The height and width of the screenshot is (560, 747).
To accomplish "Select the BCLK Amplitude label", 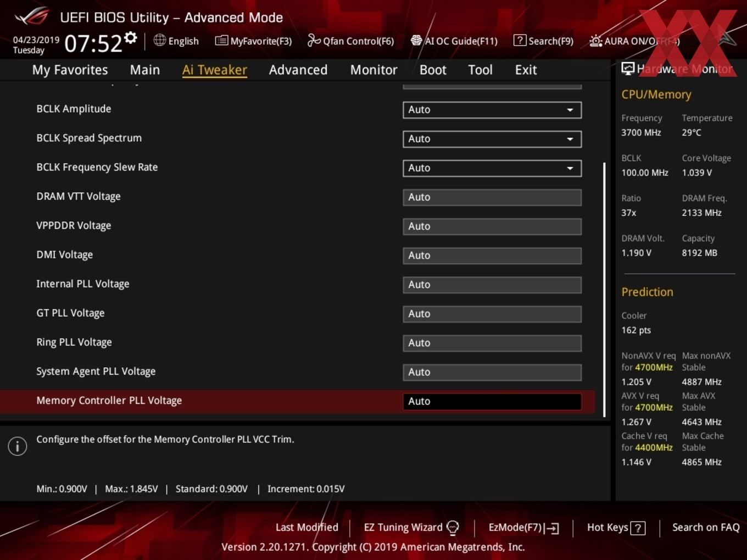I will click(x=74, y=109).
